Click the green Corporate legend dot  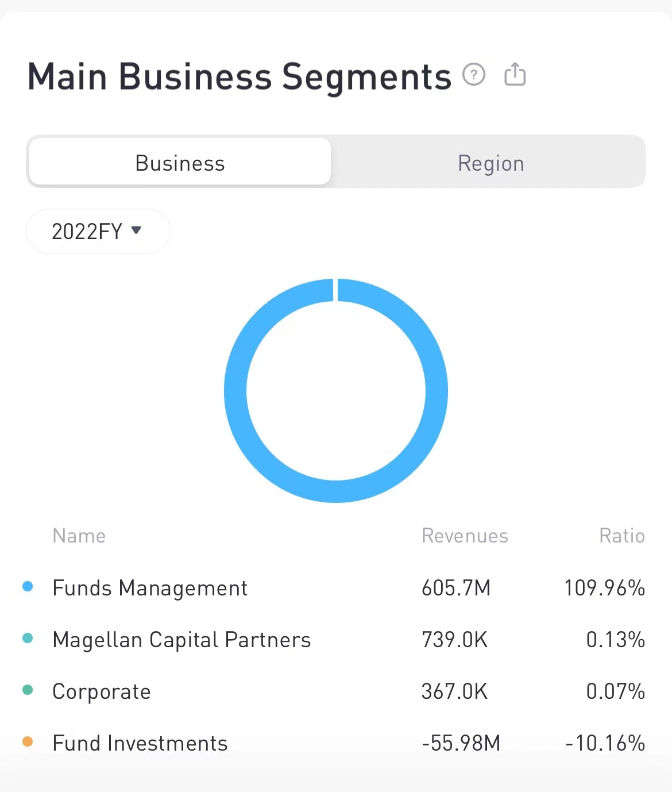pos(28,690)
